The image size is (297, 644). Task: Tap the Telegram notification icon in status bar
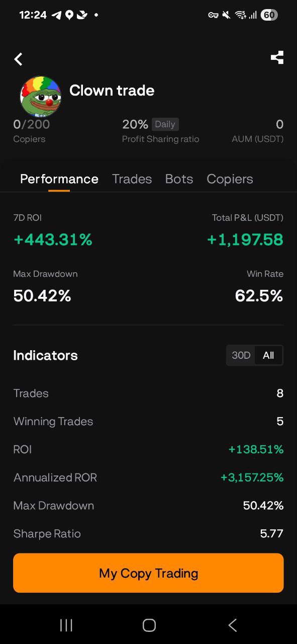(56, 15)
